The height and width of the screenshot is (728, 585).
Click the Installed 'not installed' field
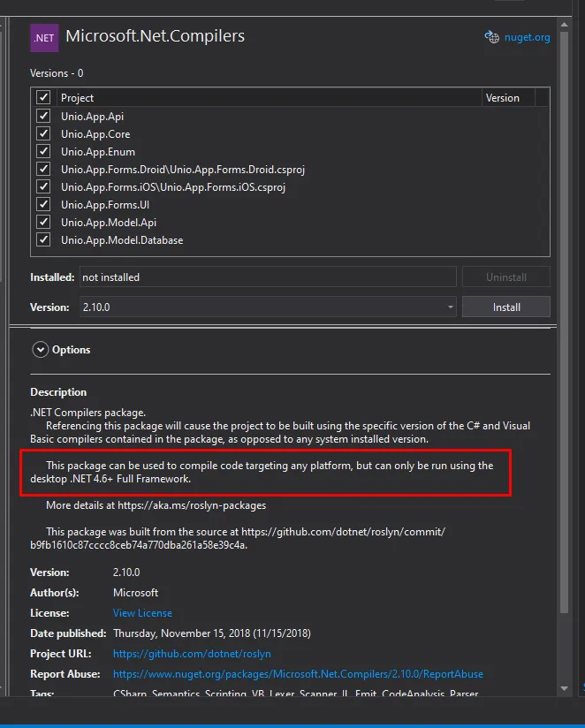268,277
